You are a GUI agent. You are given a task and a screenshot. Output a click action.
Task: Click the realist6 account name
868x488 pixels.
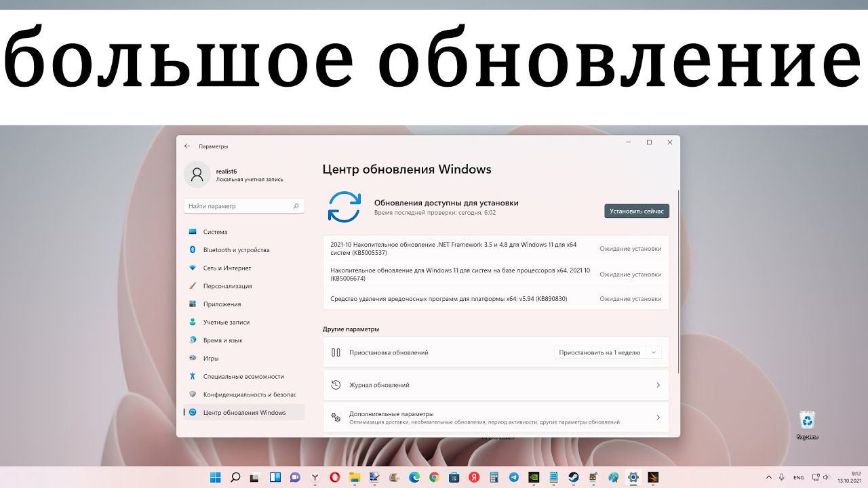226,171
